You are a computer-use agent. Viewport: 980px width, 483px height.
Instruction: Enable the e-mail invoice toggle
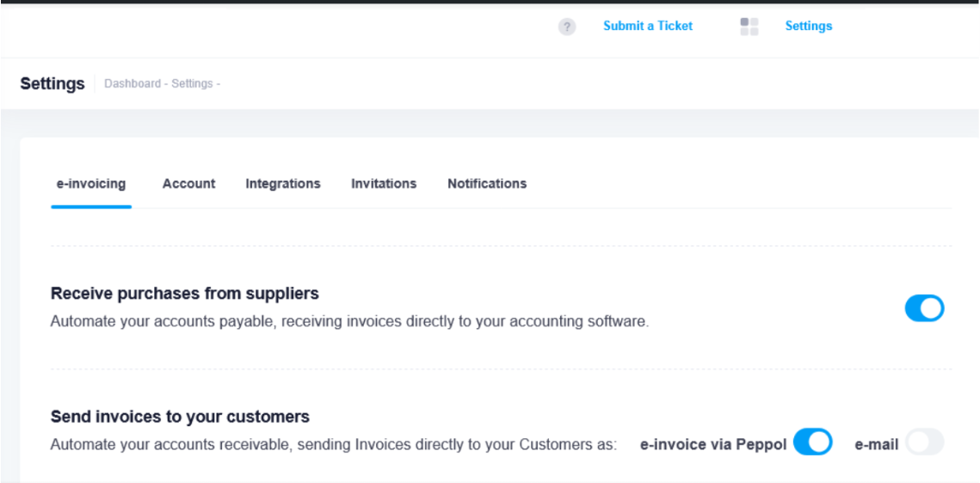924,443
